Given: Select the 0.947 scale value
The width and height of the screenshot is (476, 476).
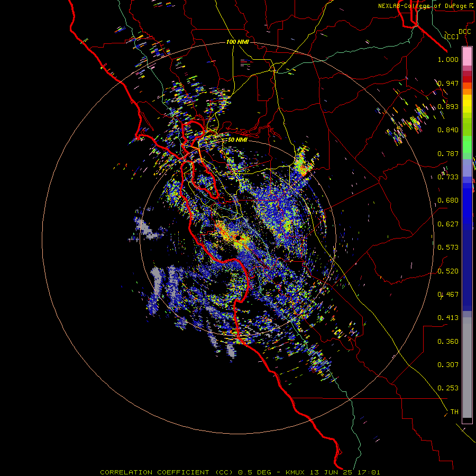Looking at the screenshot, I should pyautogui.click(x=448, y=83).
